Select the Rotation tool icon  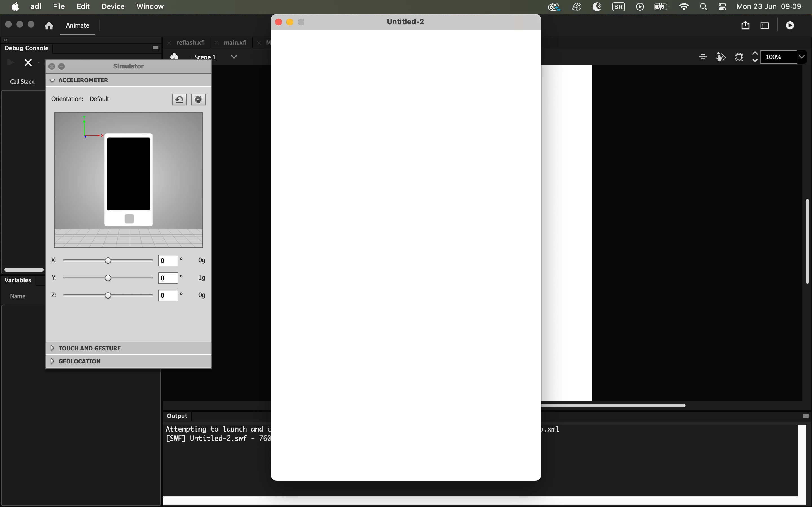click(x=721, y=57)
